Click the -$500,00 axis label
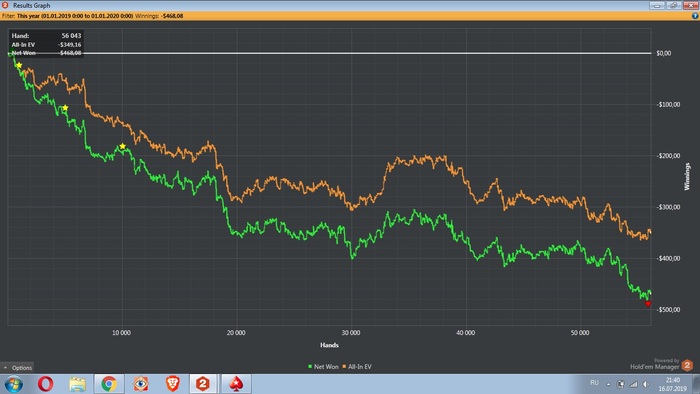The image size is (700, 394). coord(668,310)
